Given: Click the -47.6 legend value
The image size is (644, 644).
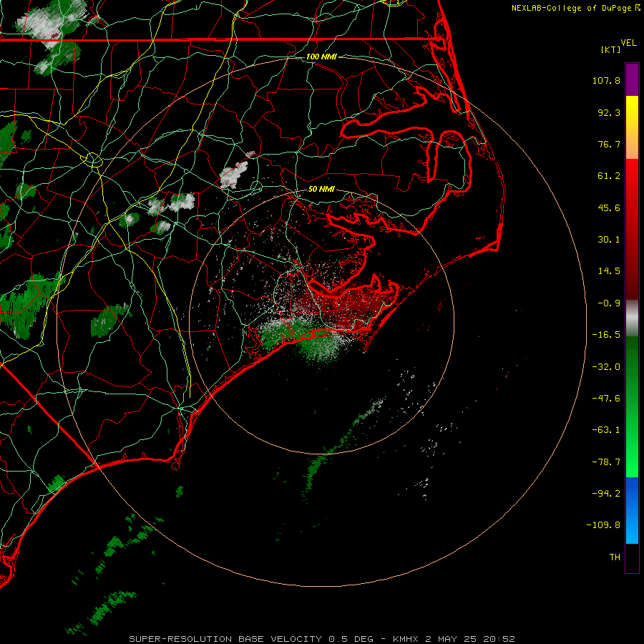Looking at the screenshot, I should (x=606, y=399).
